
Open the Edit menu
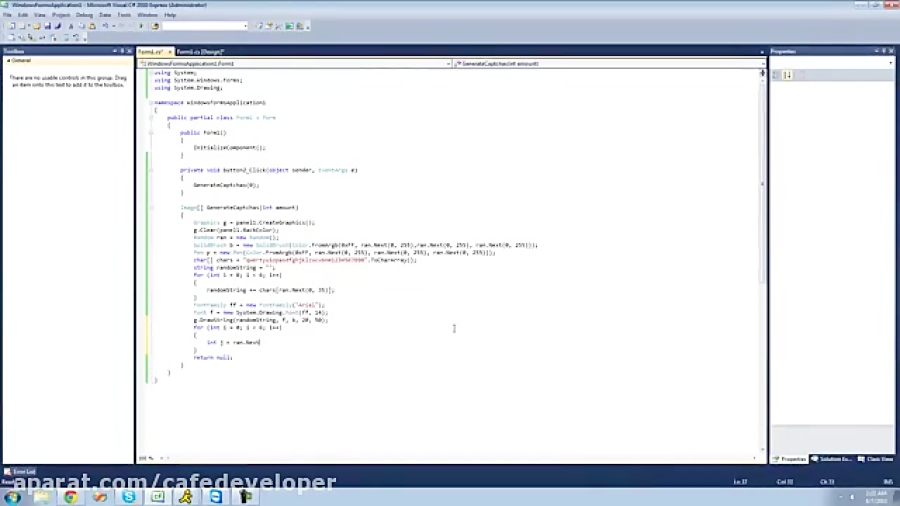pos(23,15)
